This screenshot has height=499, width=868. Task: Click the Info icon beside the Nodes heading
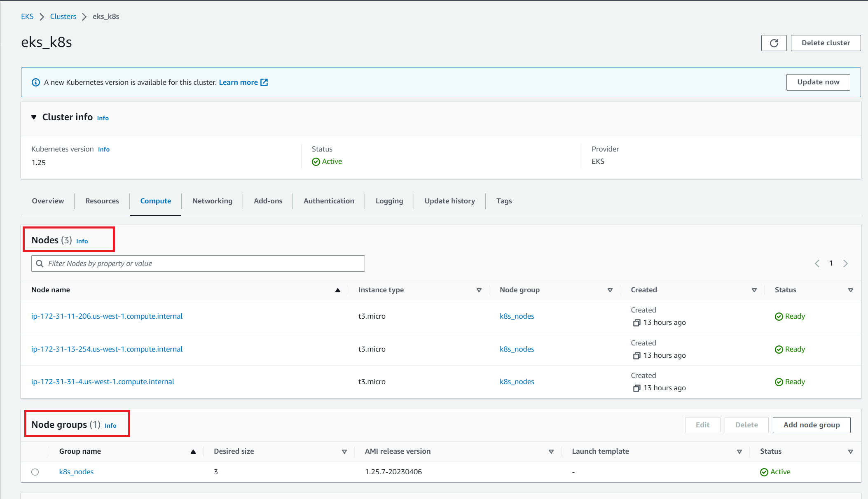(x=82, y=241)
